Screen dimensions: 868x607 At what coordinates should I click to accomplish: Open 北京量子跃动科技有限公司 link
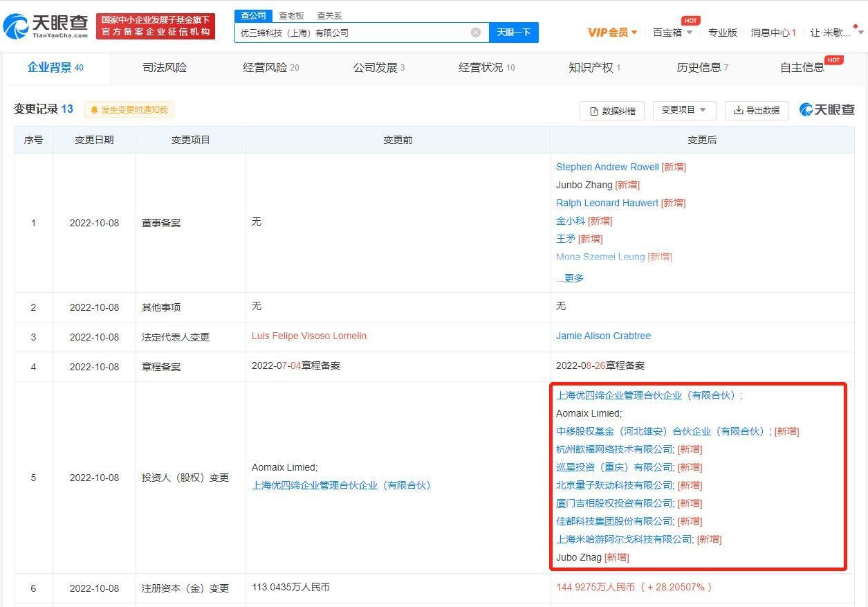614,485
